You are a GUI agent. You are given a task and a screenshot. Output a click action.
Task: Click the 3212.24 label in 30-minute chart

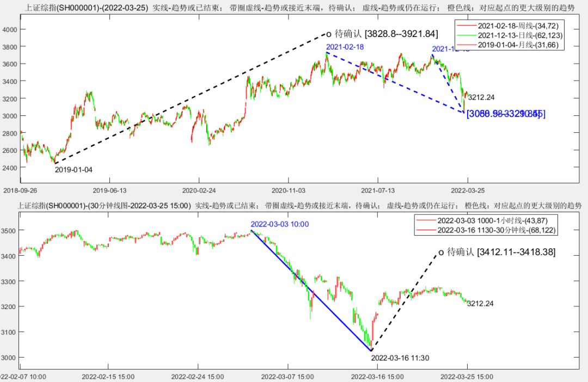480,304
